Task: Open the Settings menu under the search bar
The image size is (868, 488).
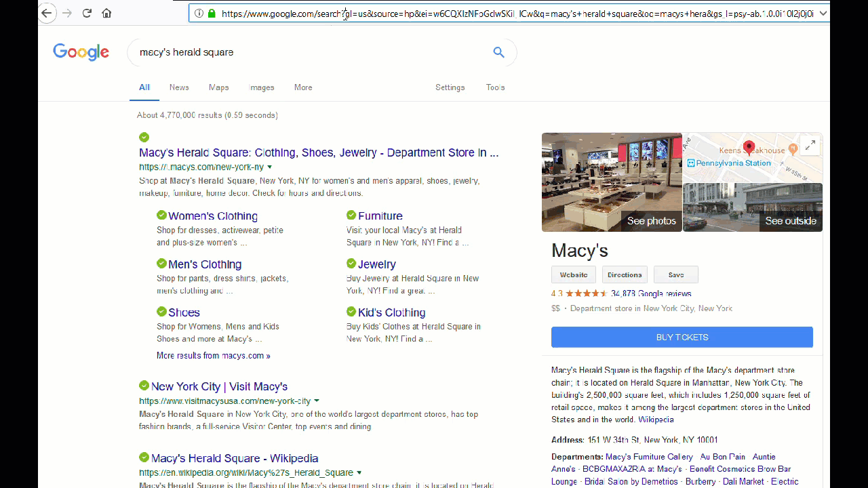Action: tap(450, 87)
